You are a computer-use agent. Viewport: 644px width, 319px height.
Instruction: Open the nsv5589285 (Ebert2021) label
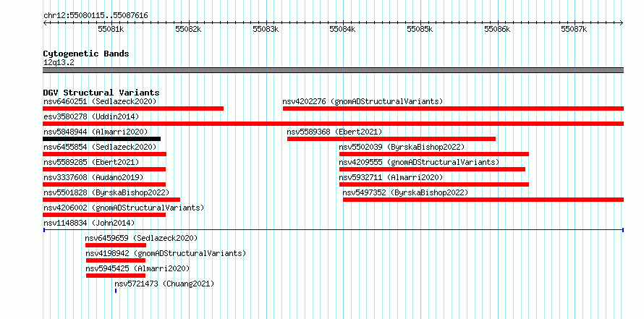pyautogui.click(x=91, y=162)
